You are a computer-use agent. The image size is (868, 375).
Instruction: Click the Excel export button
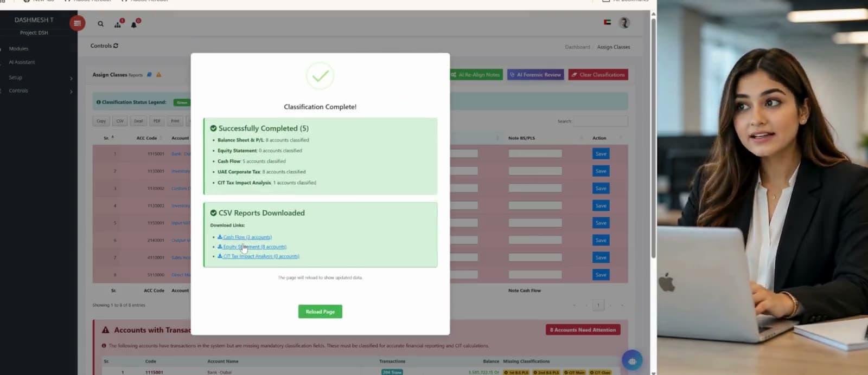coord(138,121)
